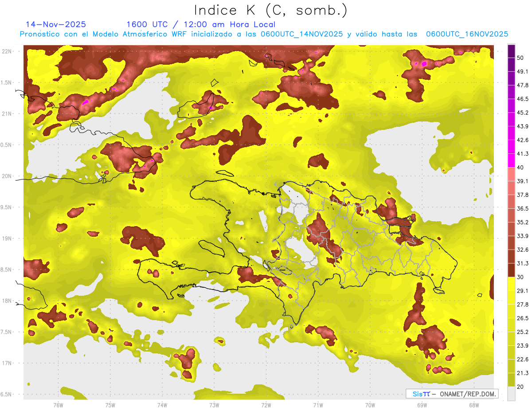
Task: Click the '73W' longitude label
Action: (x=214, y=405)
